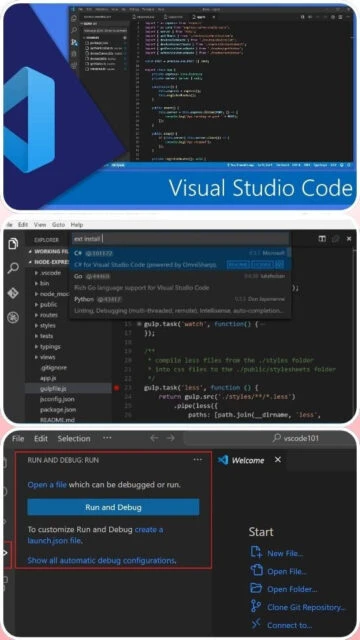Expand the node_modules folder
This screenshot has width=360, height=640.
pyautogui.click(x=53, y=294)
